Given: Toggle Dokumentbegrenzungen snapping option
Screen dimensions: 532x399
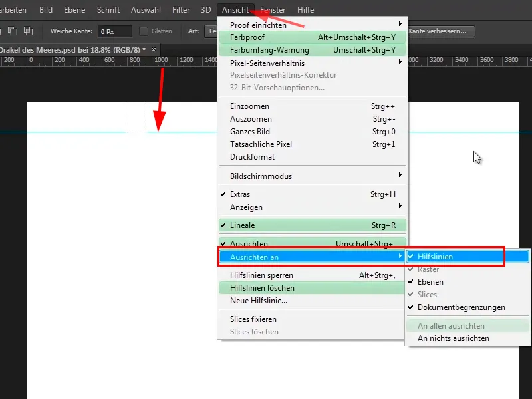Looking at the screenshot, I should pyautogui.click(x=467, y=307).
